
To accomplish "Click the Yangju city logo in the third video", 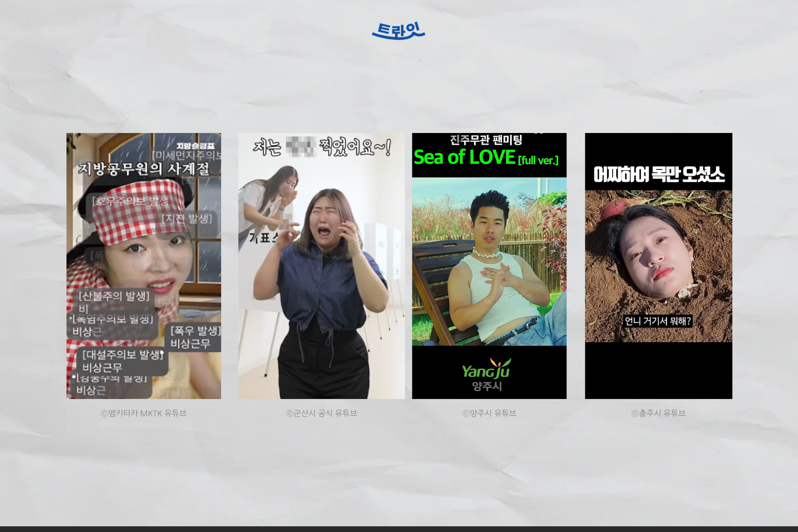I will [486, 375].
